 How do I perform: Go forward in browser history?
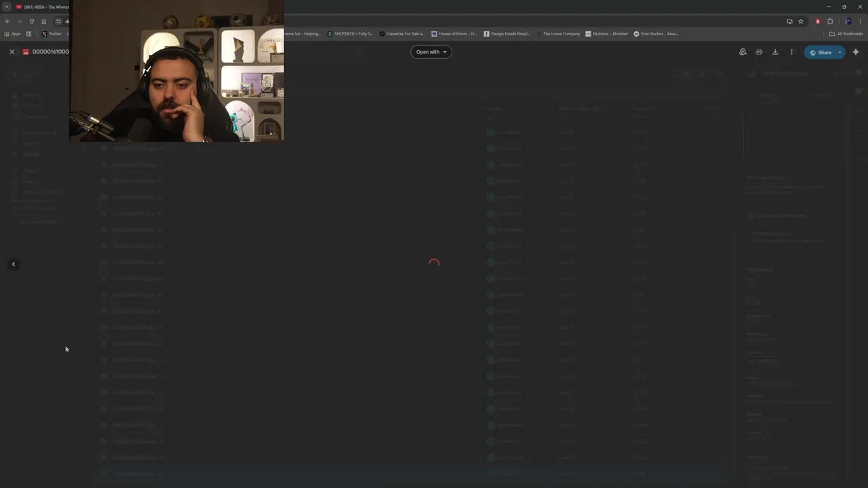click(20, 21)
